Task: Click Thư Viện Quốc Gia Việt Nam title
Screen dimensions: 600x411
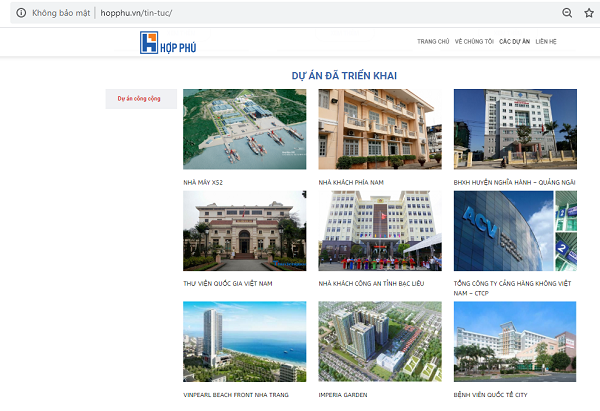Action: tap(227, 284)
